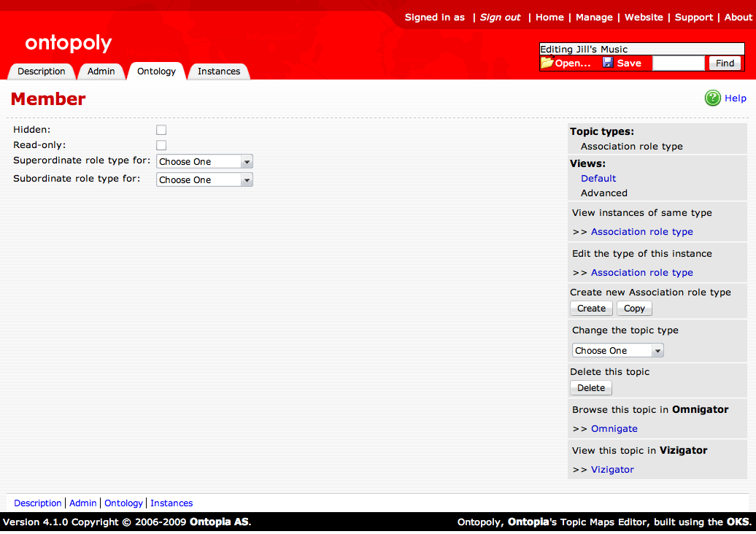
Task: Toggle the Read-only checkbox
Action: 161,145
